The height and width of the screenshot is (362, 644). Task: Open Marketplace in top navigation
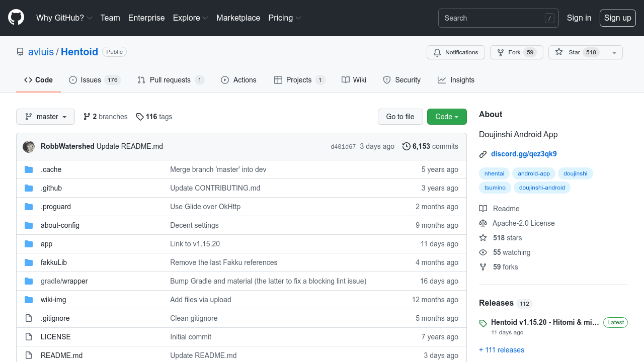point(238,18)
